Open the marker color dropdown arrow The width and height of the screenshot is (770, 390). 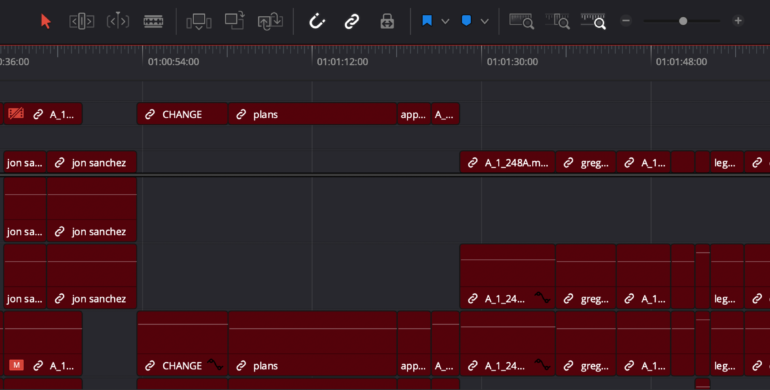click(484, 21)
